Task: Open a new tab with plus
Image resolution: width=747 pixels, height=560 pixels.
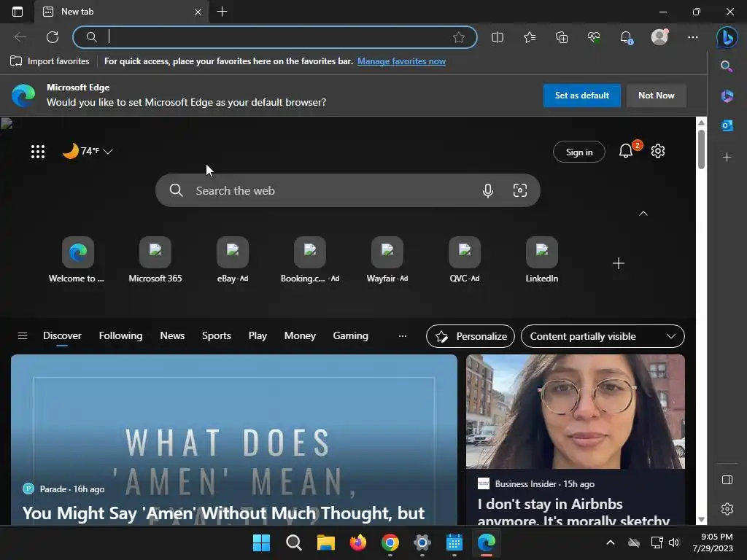Action: click(x=222, y=12)
